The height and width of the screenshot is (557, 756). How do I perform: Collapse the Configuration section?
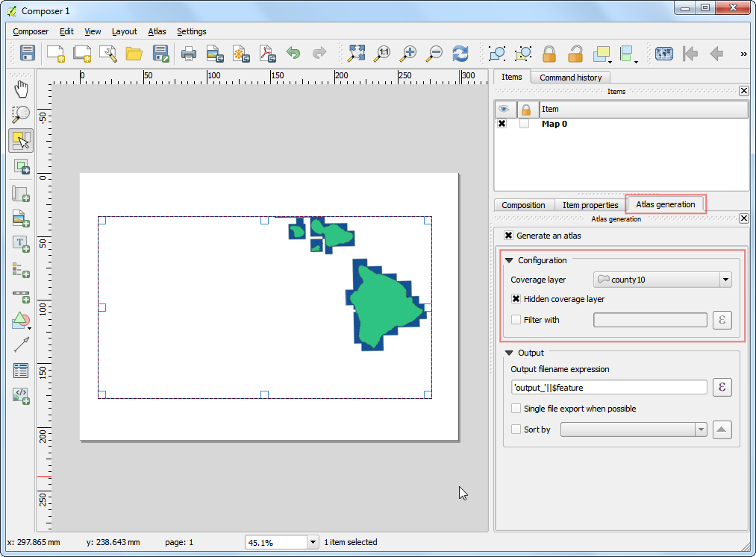(x=509, y=260)
